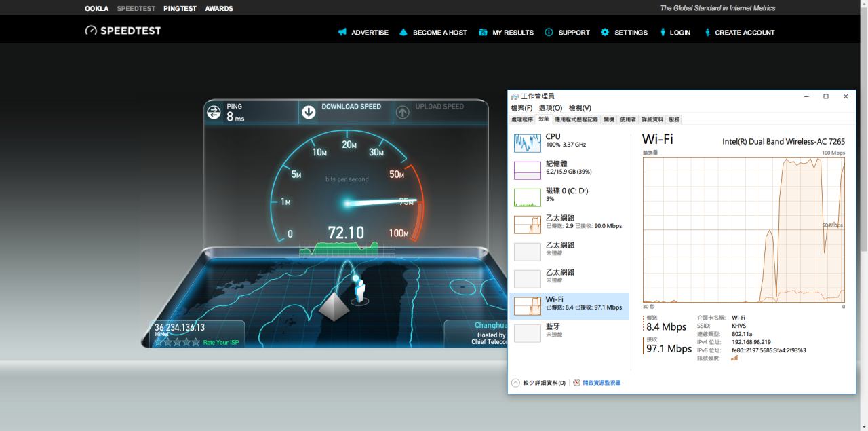Select the Wi-Fi entry in the performance list

click(569, 306)
